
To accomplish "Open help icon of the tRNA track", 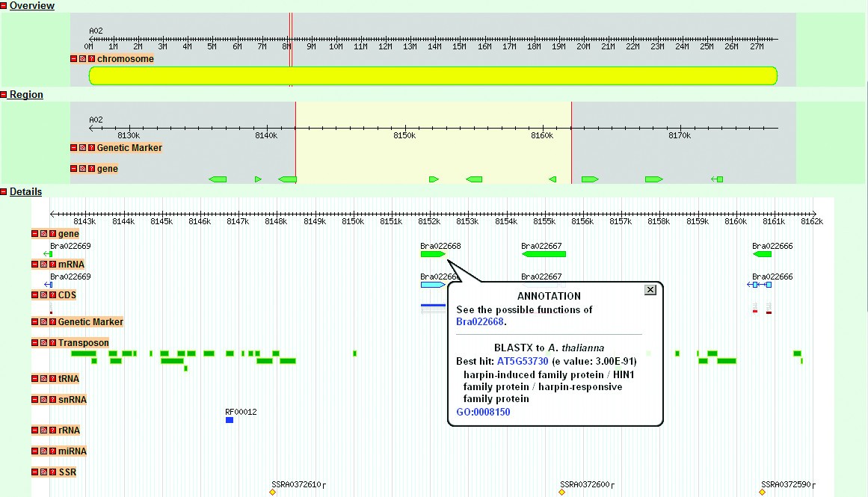I will (52, 379).
